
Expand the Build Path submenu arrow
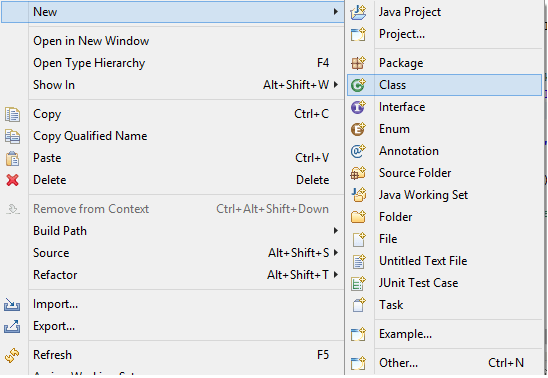point(336,231)
